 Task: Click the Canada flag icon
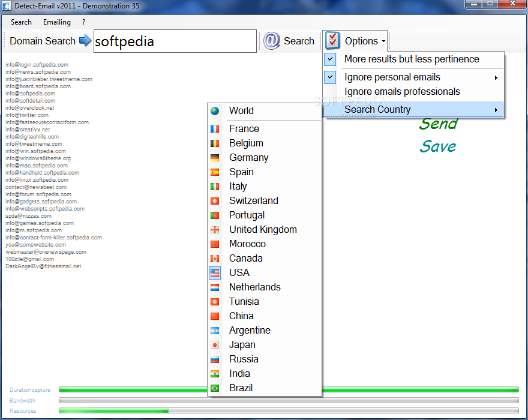[x=215, y=259]
